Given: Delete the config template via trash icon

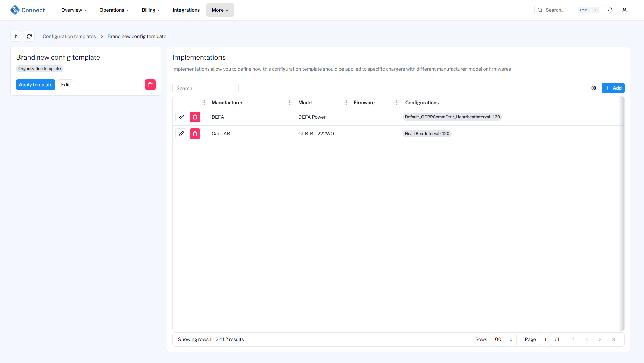Looking at the screenshot, I should tap(150, 84).
